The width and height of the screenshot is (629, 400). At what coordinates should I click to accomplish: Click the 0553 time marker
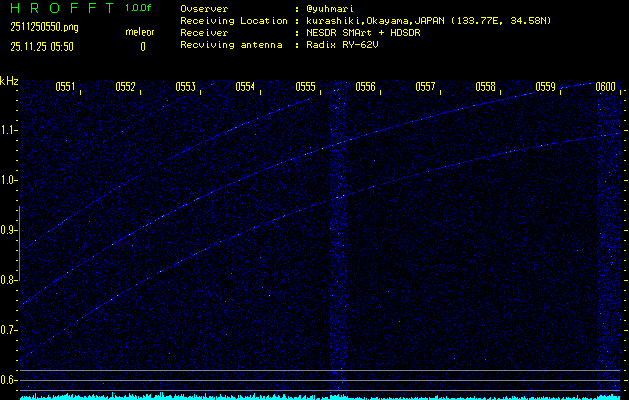click(186, 87)
